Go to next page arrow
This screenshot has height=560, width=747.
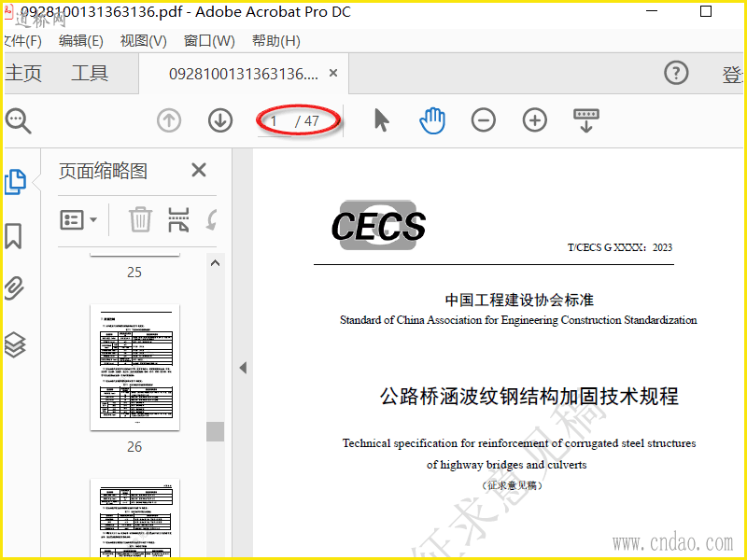coord(220,120)
